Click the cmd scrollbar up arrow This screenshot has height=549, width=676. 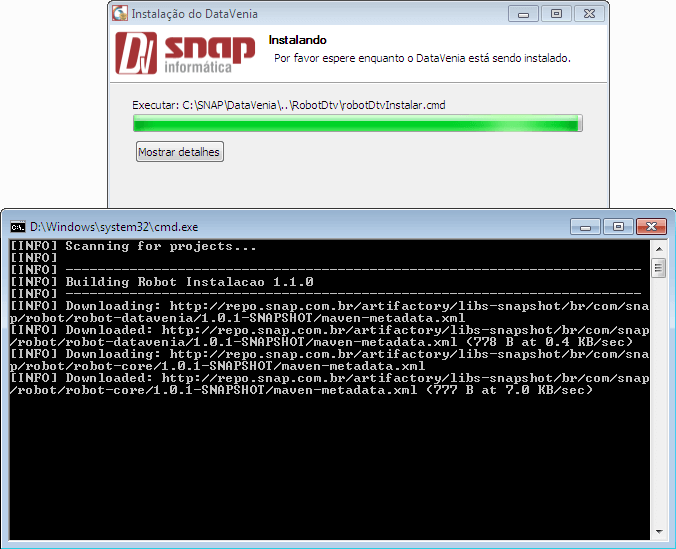pyautogui.click(x=659, y=249)
